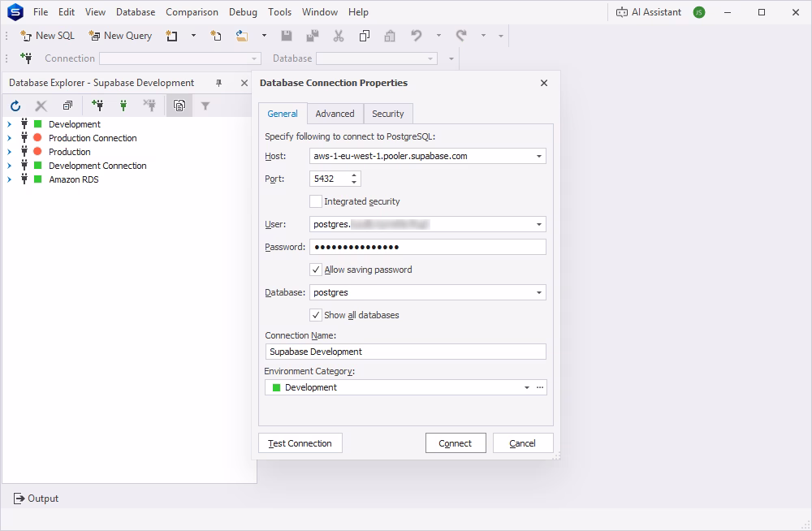Viewport: 812px width, 531px height.
Task: Switch to the Security tab
Action: click(x=388, y=114)
